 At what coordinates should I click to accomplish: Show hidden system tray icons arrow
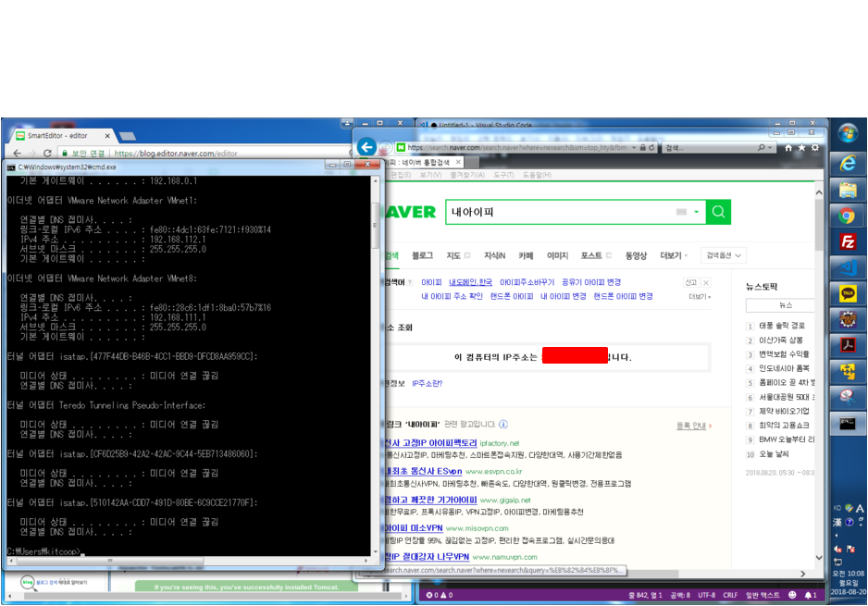point(836,535)
